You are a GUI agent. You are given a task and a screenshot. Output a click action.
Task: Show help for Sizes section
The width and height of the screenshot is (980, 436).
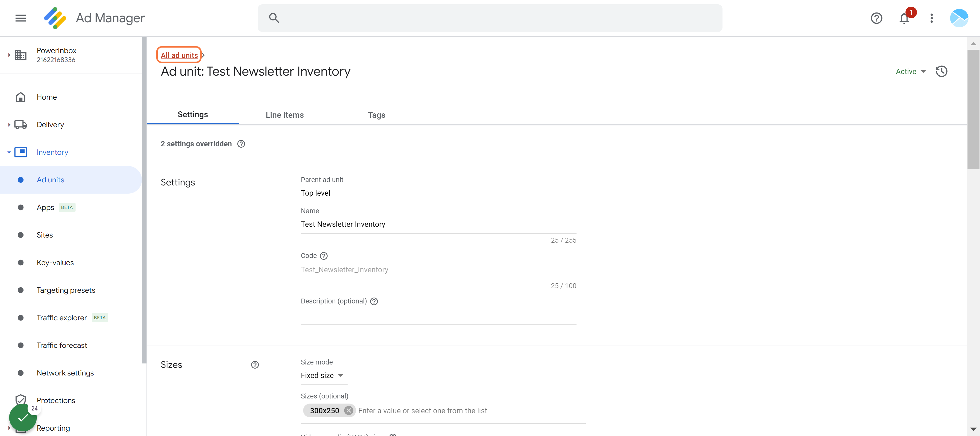click(x=255, y=364)
